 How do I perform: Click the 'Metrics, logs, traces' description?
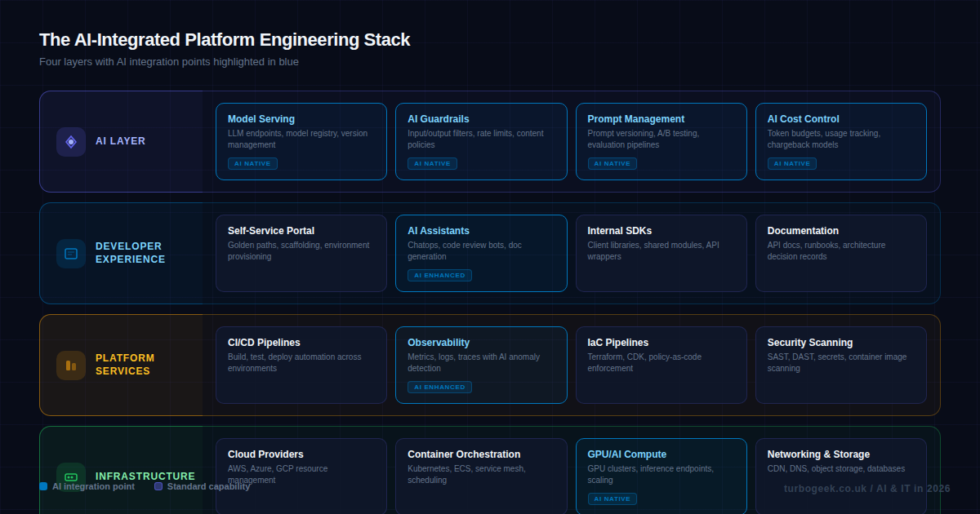(x=474, y=362)
